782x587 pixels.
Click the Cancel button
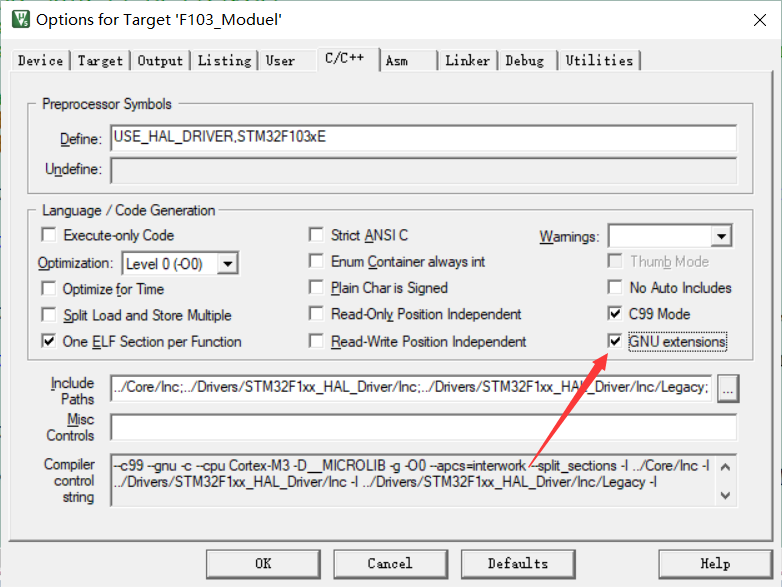tap(391, 564)
